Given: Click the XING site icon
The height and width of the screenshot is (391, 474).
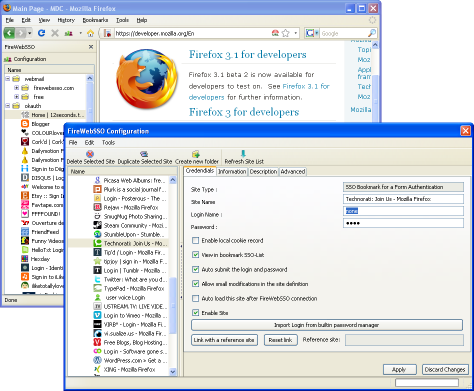Looking at the screenshot, I should 97,369.
